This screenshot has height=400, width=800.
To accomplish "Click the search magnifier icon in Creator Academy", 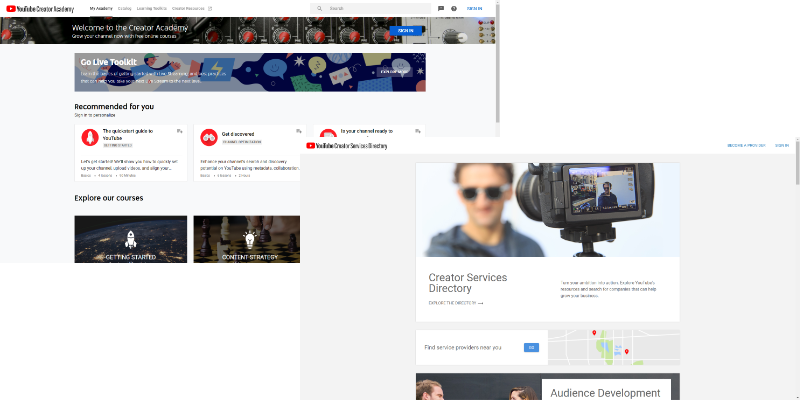I will click(319, 9).
